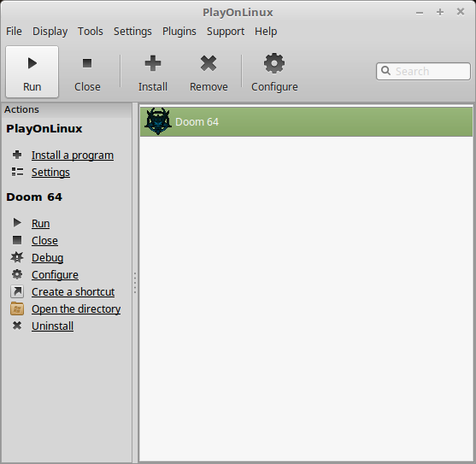Open the Support menu
The image size is (476, 464).
(x=226, y=32)
